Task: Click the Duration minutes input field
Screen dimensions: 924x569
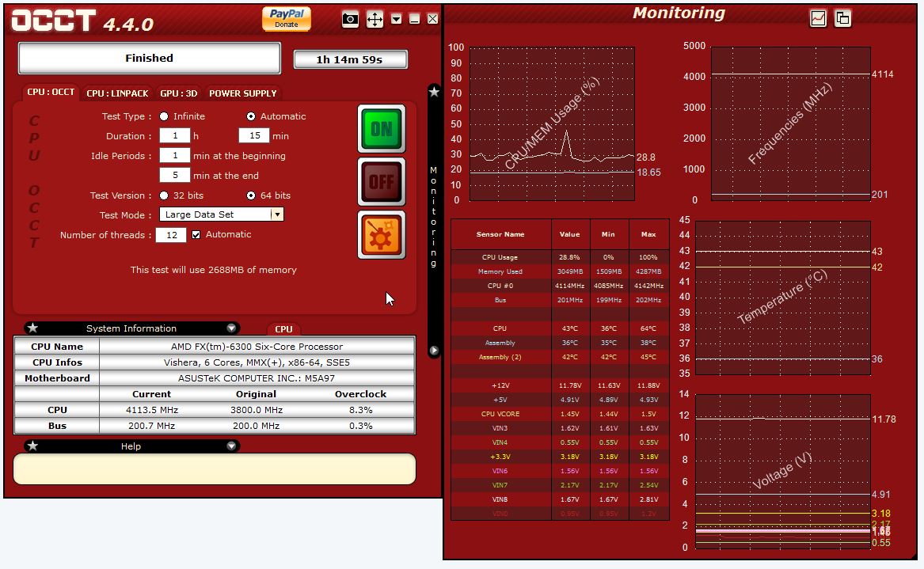Action: pyautogui.click(x=254, y=136)
